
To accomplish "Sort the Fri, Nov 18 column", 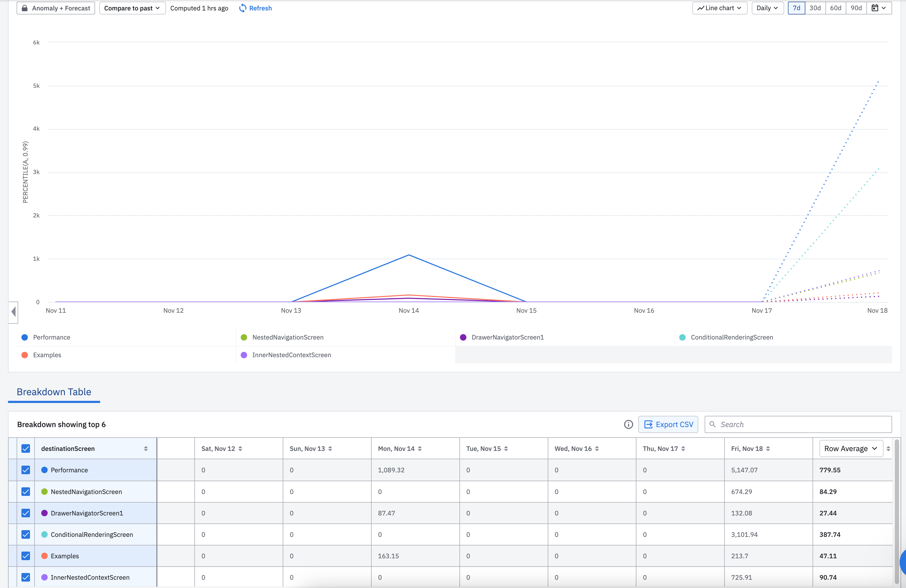I will (768, 448).
